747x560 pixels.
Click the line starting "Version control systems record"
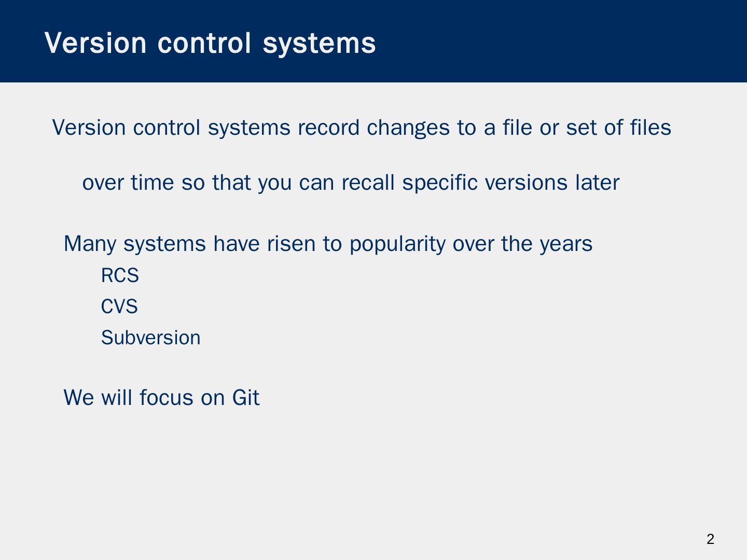[362, 128]
